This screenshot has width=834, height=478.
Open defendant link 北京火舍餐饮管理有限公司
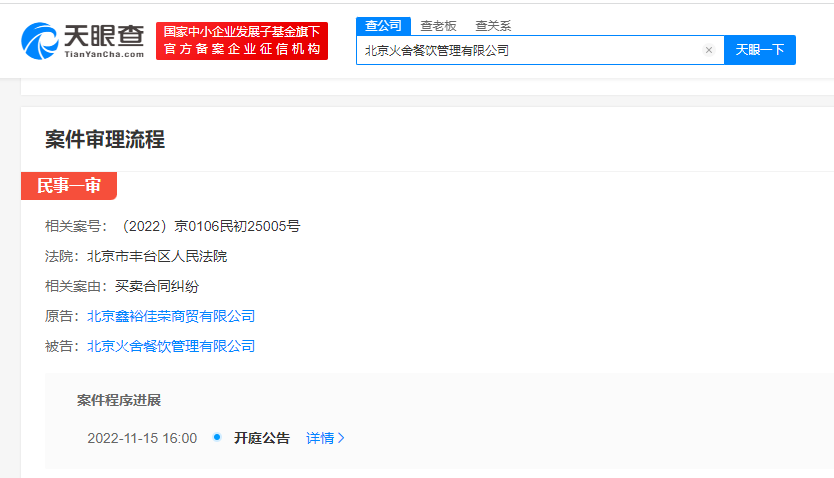(171, 346)
